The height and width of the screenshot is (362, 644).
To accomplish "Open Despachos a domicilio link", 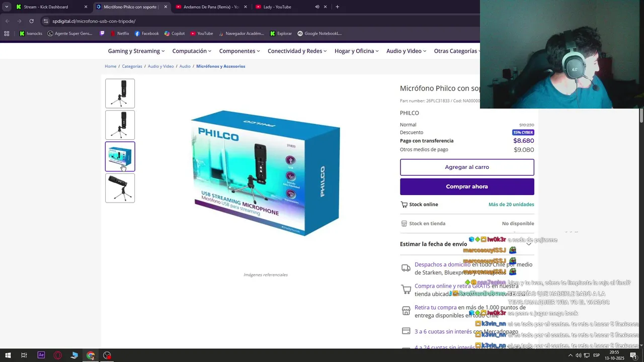I will click(x=442, y=264).
